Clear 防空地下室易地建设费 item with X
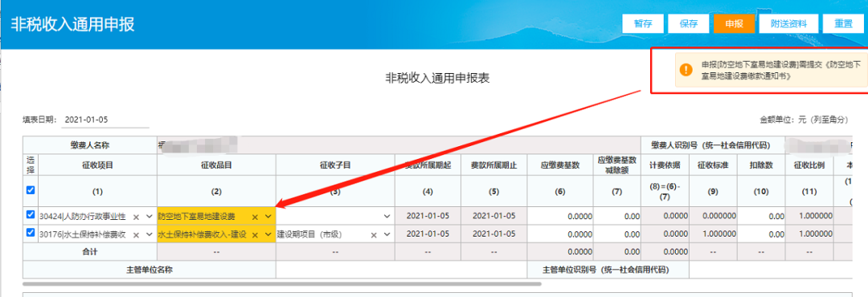868x297 pixels. (x=255, y=217)
